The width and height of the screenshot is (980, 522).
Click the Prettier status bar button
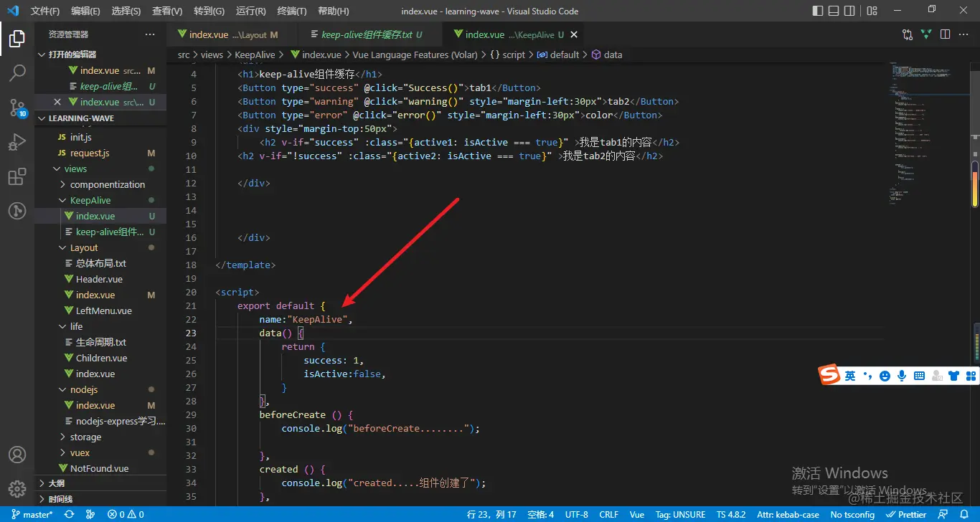tap(906, 514)
